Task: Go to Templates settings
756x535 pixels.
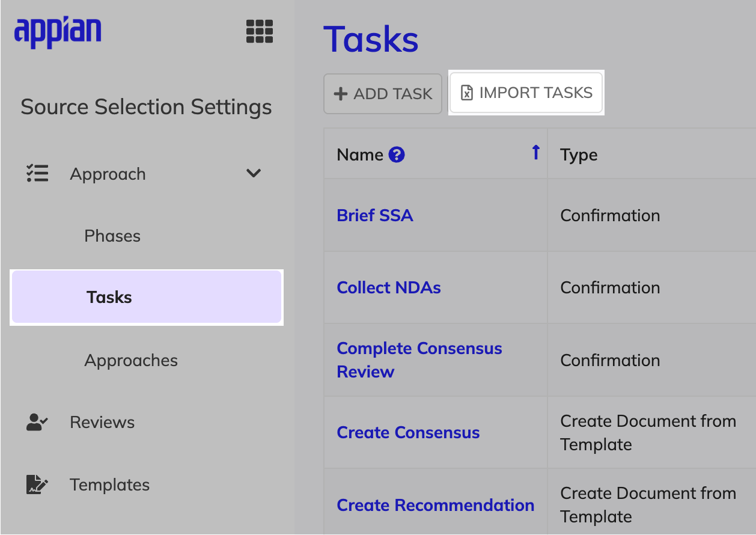Action: tap(109, 485)
